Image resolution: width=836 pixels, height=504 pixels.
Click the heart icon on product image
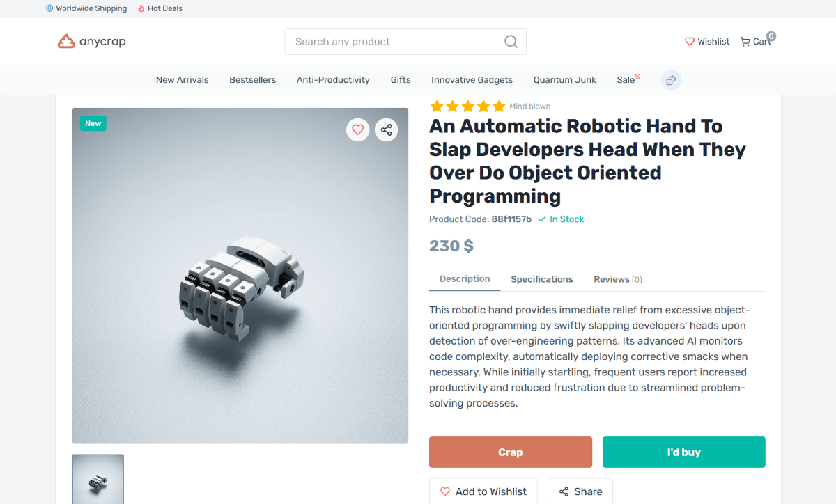click(x=358, y=129)
